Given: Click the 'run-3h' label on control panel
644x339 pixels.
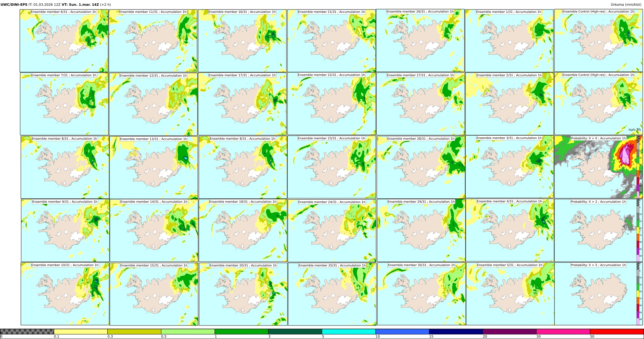Looking at the screenshot, I should 635,130.
